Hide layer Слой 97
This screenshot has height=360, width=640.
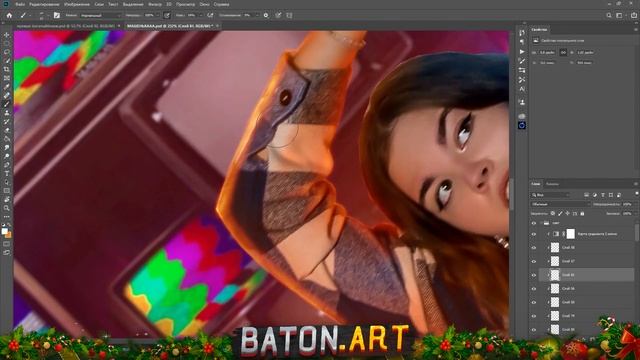point(533,261)
